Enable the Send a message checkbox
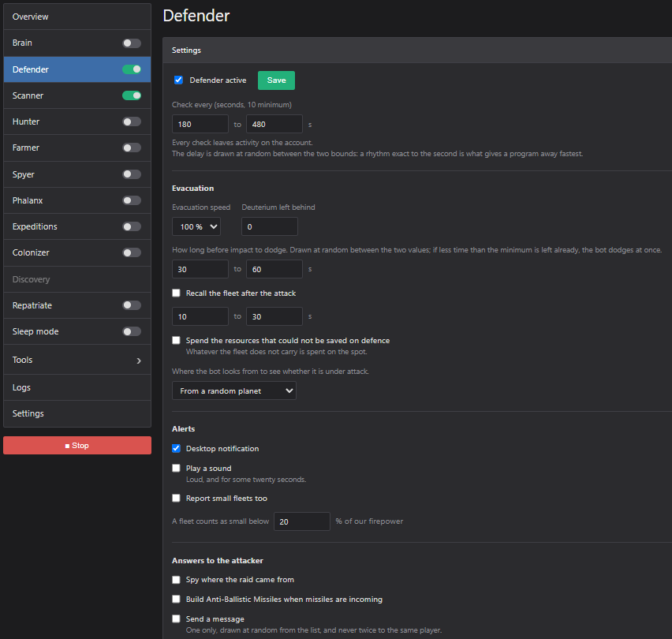 pyautogui.click(x=176, y=618)
